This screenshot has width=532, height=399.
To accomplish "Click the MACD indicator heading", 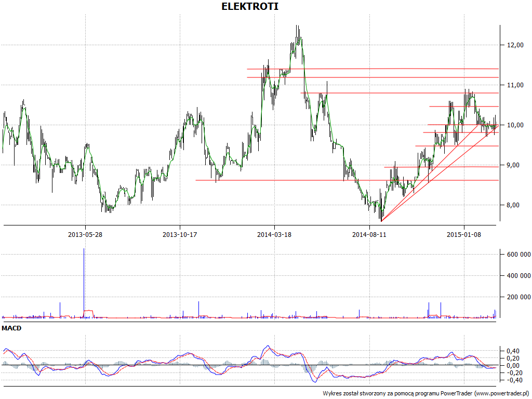I will (x=11, y=328).
